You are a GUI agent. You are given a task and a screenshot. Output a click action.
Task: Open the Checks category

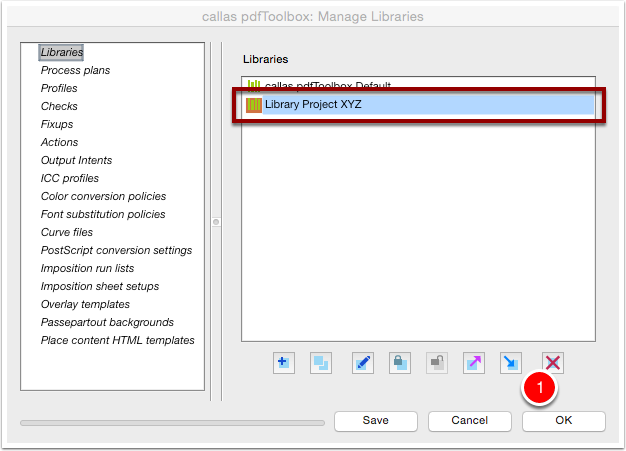(x=59, y=106)
